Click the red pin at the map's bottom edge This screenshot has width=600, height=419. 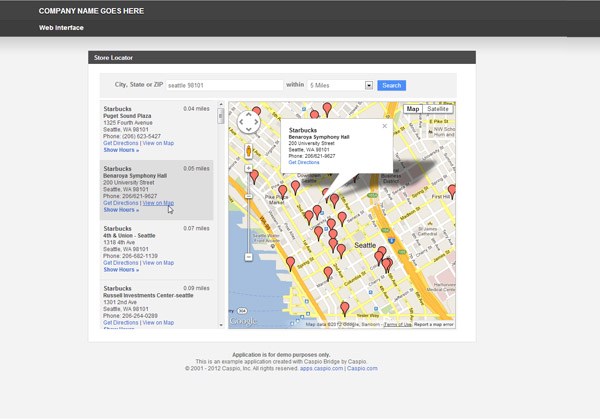[345, 308]
